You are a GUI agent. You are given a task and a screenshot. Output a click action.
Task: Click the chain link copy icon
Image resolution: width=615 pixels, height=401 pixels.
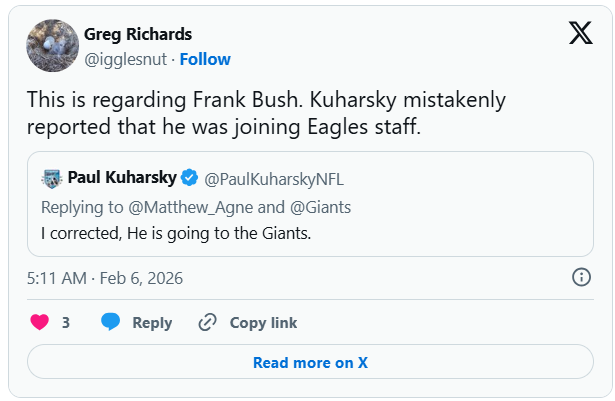(x=208, y=322)
